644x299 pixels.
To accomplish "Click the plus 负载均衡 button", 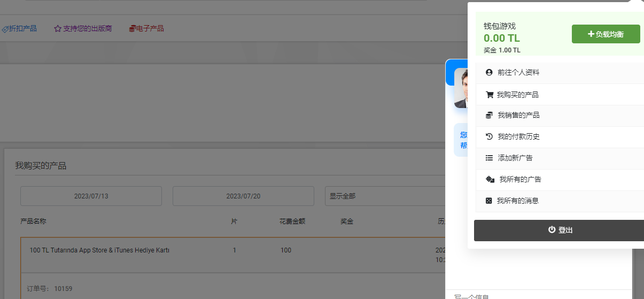I will 606,34.
